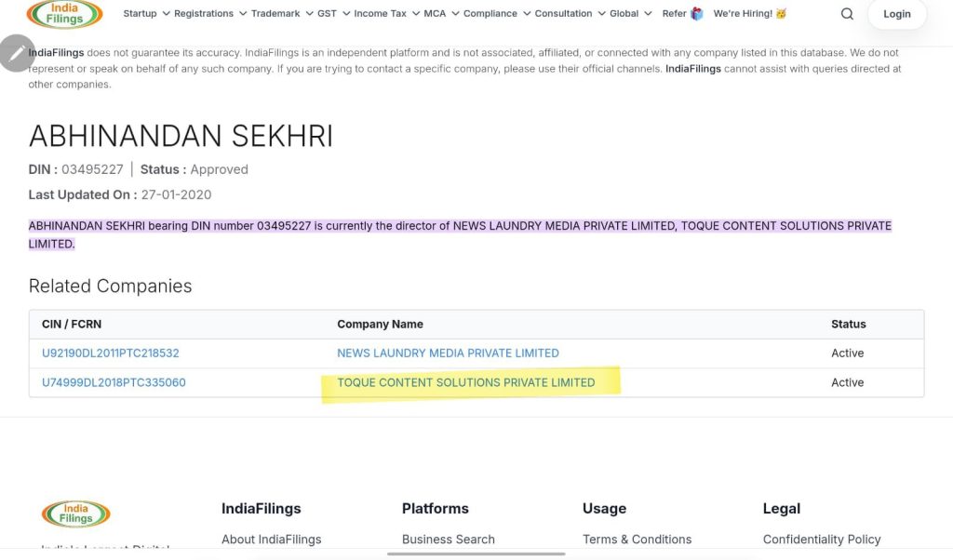Open CIN U74999DL2018PTC335060 link

[x=114, y=382]
